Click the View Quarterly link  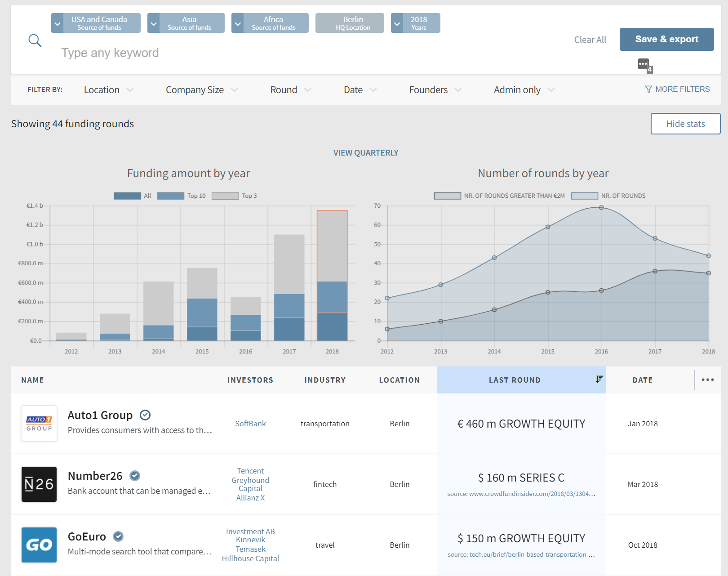(365, 153)
